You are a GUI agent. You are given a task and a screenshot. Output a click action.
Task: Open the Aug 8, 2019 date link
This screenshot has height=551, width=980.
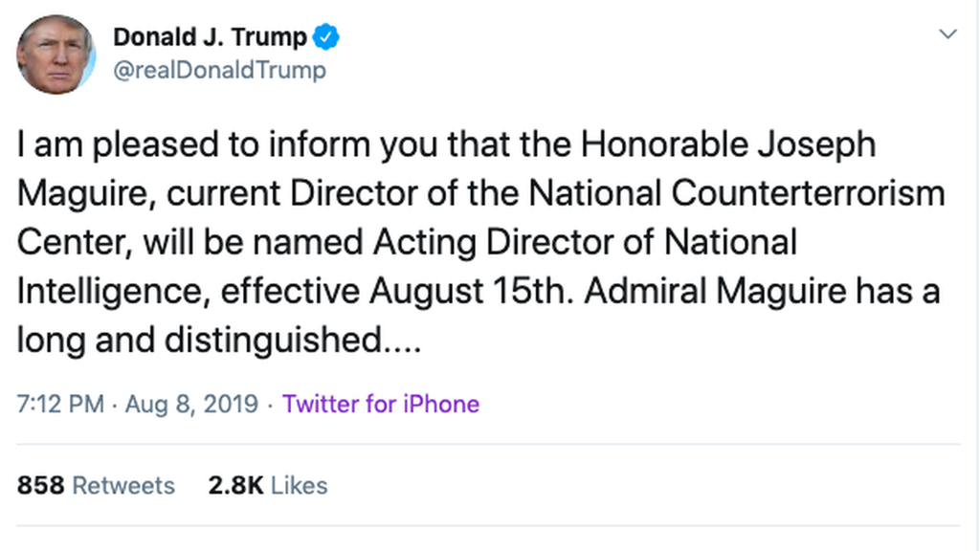pos(191,404)
